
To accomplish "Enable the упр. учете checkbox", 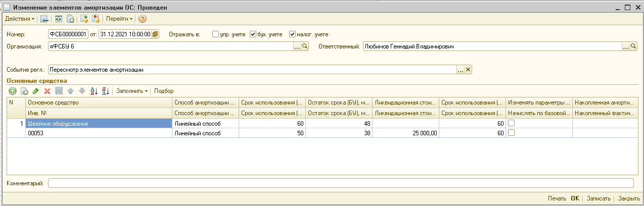I will tap(216, 34).
